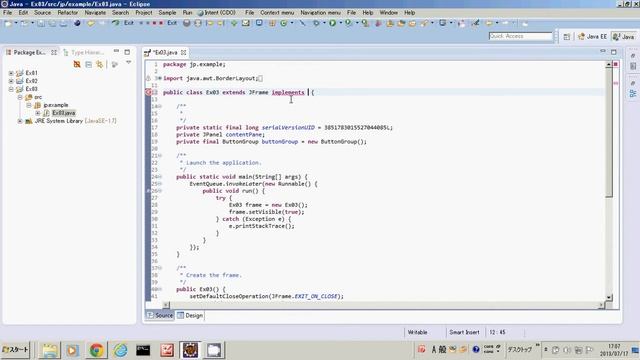Viewport: 640px width, 360px height.
Task: Maximize the Package Explorer panel
Action: (127, 52)
